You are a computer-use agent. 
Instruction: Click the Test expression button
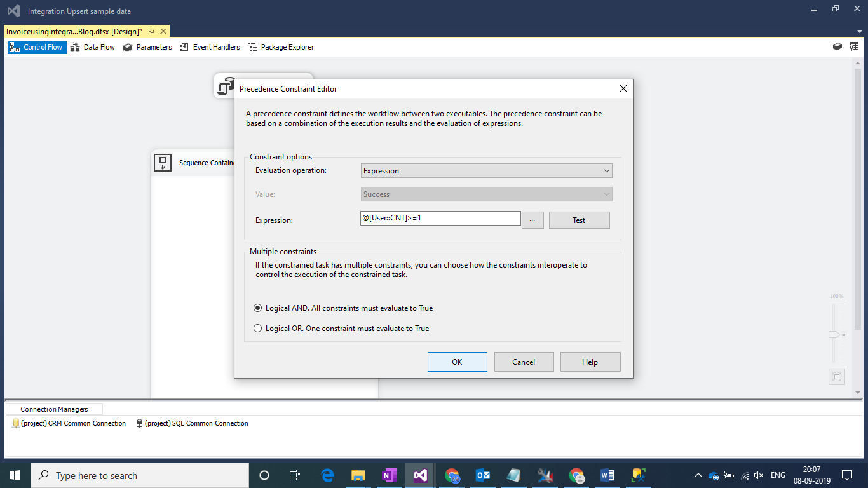coord(579,220)
